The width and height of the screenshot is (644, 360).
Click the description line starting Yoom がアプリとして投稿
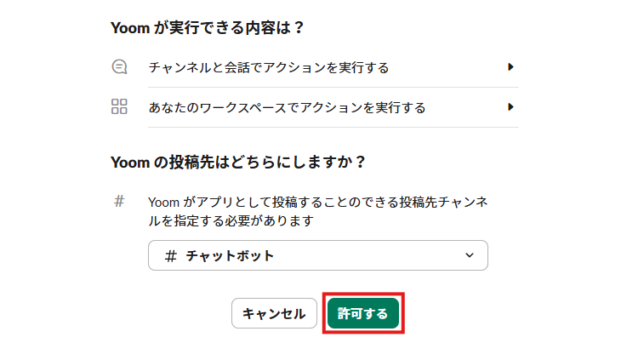317,203
